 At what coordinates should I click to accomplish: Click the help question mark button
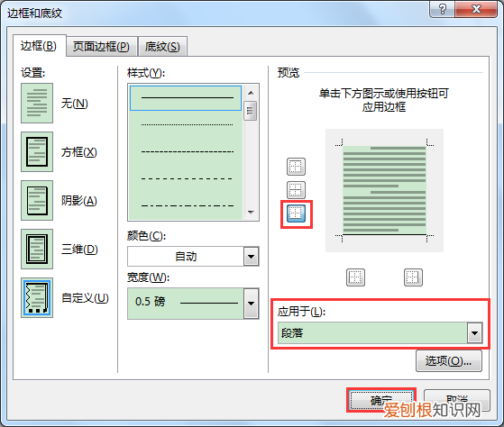pyautogui.click(x=443, y=9)
